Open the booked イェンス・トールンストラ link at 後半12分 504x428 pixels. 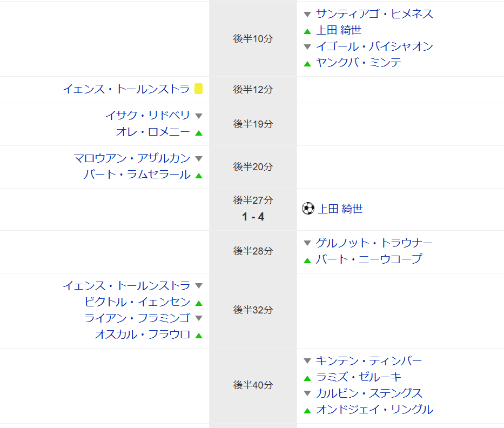point(126,89)
